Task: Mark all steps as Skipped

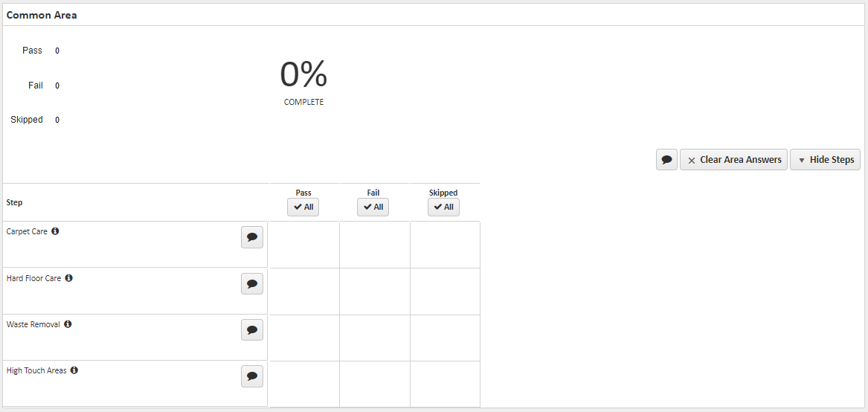Action: tap(443, 207)
